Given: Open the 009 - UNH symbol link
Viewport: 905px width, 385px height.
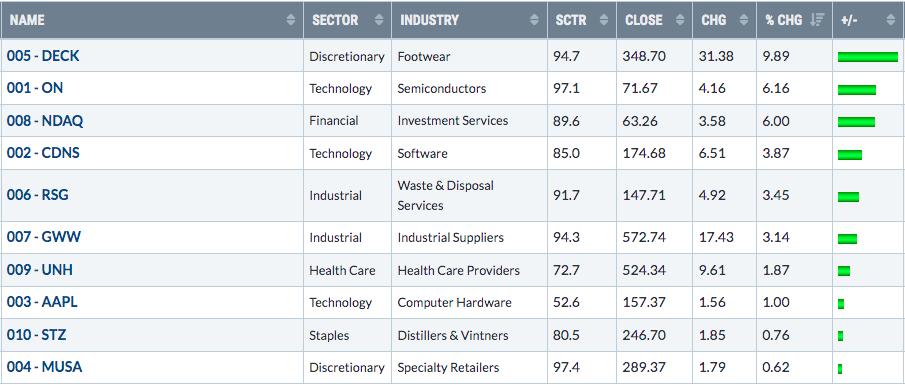Looking at the screenshot, I should point(40,270).
